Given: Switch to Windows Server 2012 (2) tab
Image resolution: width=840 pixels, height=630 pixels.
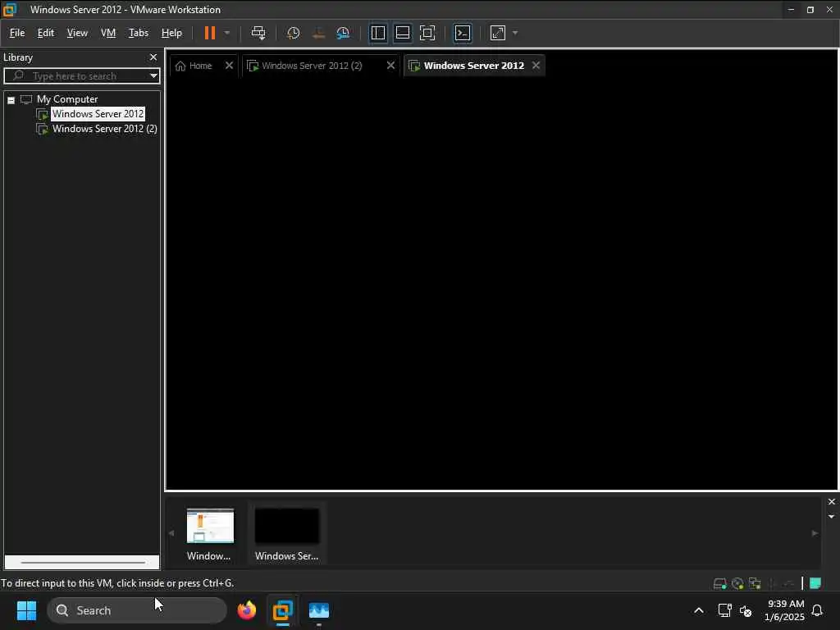Looking at the screenshot, I should (312, 66).
